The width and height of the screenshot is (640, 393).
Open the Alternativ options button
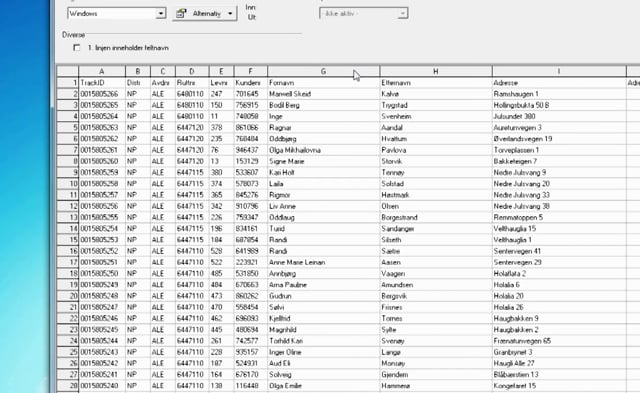pyautogui.click(x=204, y=13)
